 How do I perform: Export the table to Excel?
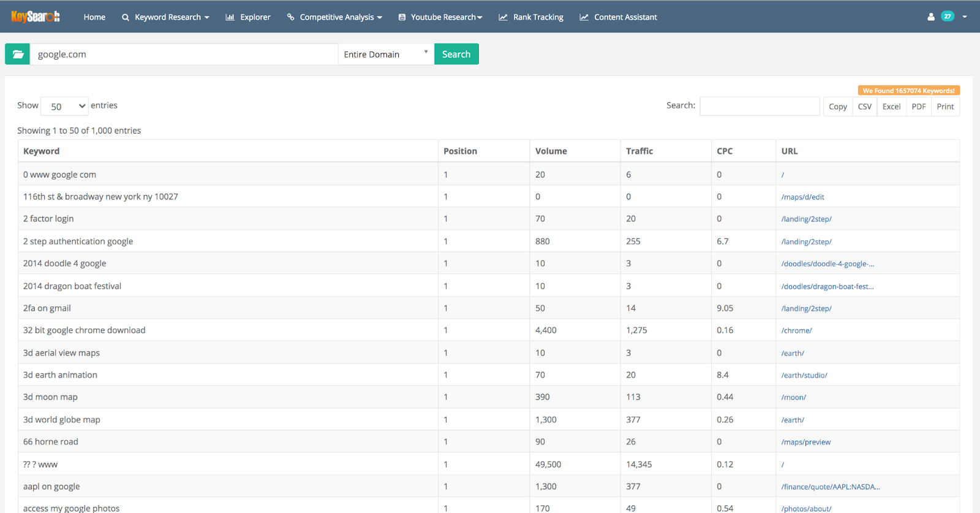(x=891, y=107)
